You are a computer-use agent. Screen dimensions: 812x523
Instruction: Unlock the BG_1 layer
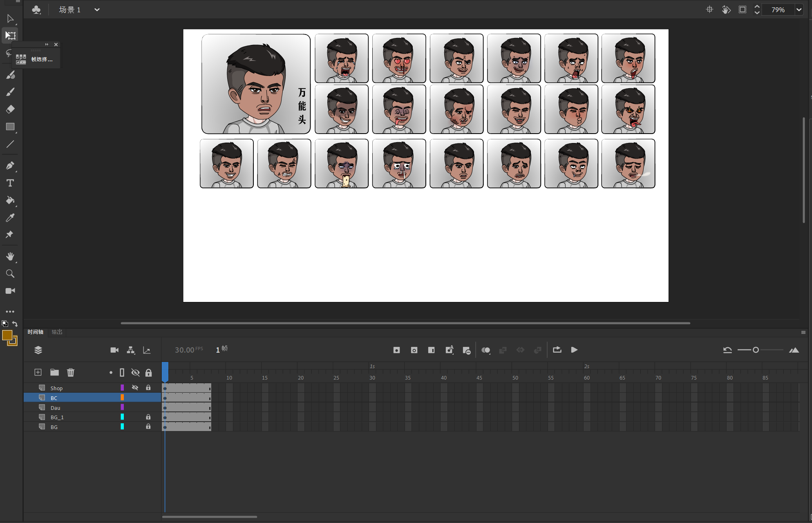point(148,417)
